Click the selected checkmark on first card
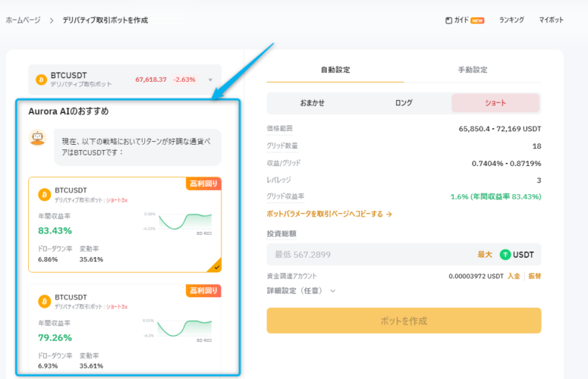This screenshot has width=588, height=379. pyautogui.click(x=215, y=266)
